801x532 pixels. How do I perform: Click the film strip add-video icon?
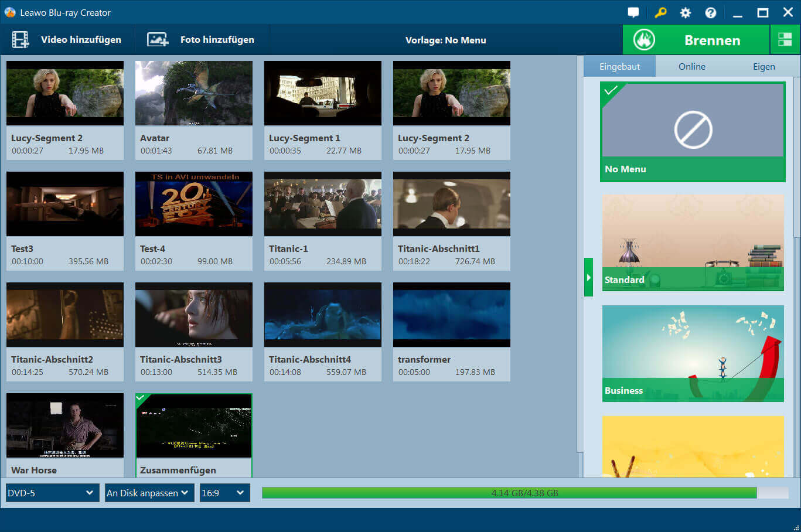21,40
